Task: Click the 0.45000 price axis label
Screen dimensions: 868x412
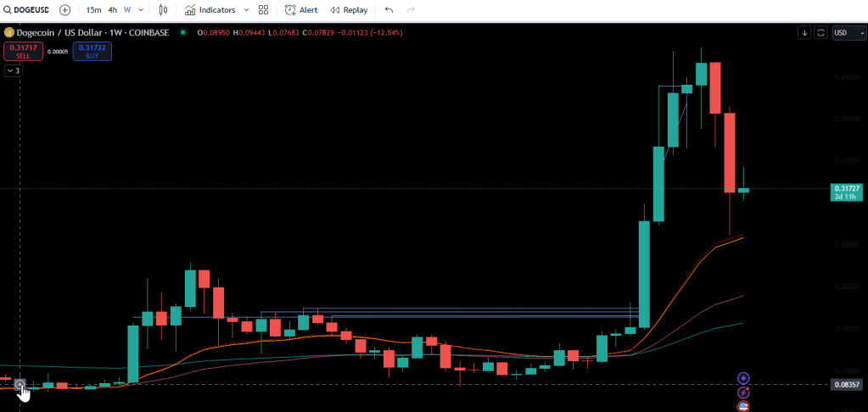Action: [x=846, y=77]
